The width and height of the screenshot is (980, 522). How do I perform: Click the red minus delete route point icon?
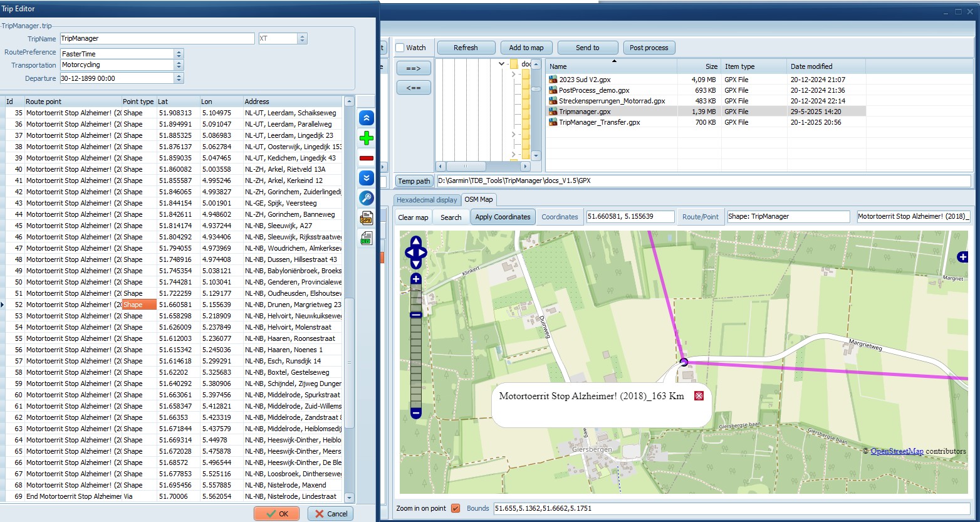(367, 159)
